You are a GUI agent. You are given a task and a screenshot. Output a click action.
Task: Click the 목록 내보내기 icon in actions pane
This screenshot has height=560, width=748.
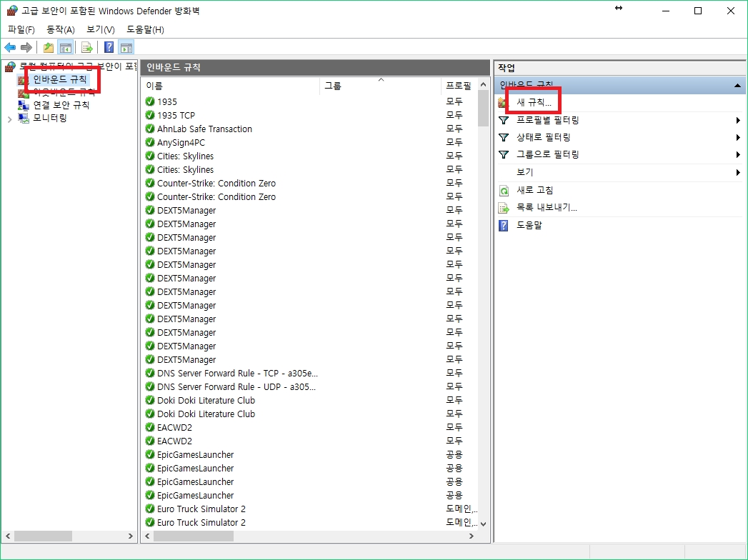pyautogui.click(x=504, y=208)
